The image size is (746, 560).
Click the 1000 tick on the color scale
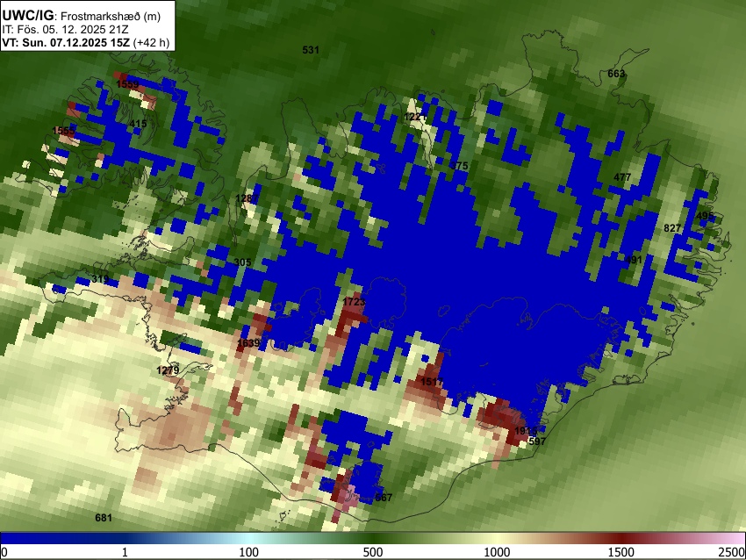[x=497, y=552]
